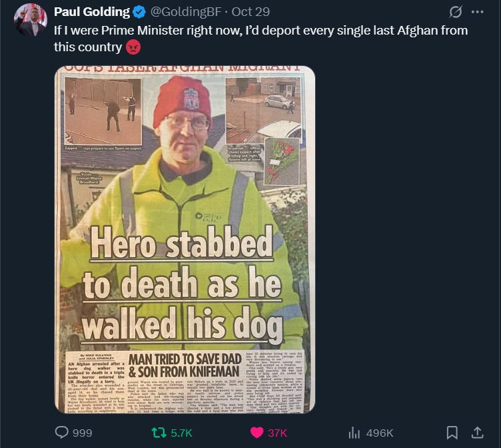Open the @GoldingBF handle link
Image resolution: width=501 pixels, height=448 pixels.
click(x=186, y=12)
